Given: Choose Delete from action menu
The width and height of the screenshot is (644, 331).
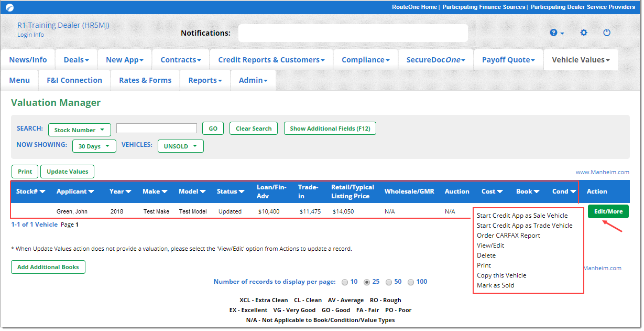Looking at the screenshot, I should [x=486, y=255].
